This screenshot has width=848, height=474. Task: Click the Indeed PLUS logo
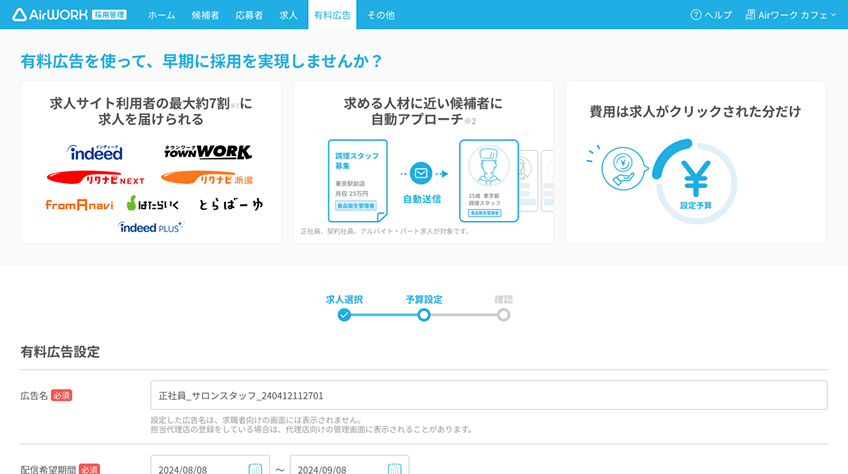pyautogui.click(x=151, y=227)
